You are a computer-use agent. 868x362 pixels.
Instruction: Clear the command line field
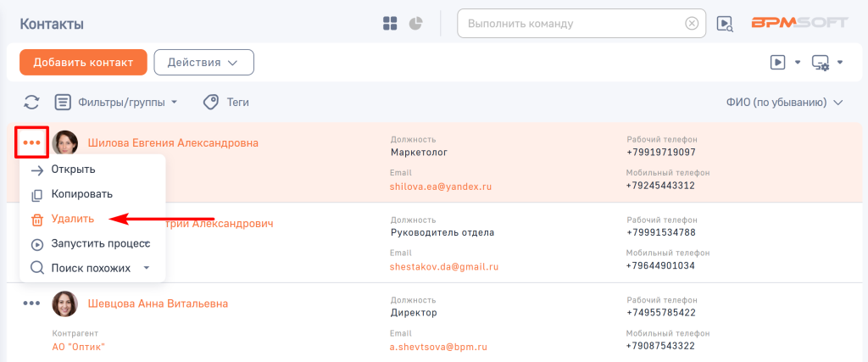tap(693, 24)
